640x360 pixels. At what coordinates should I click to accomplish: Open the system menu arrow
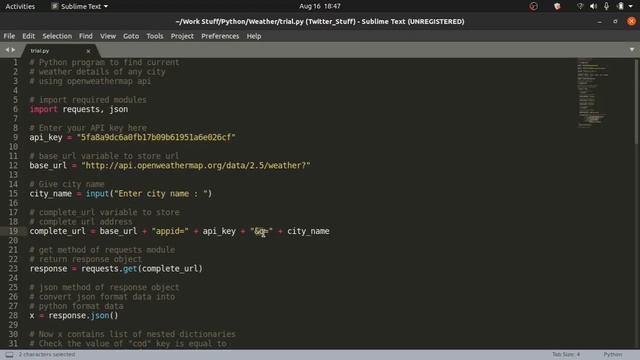tap(631, 6)
